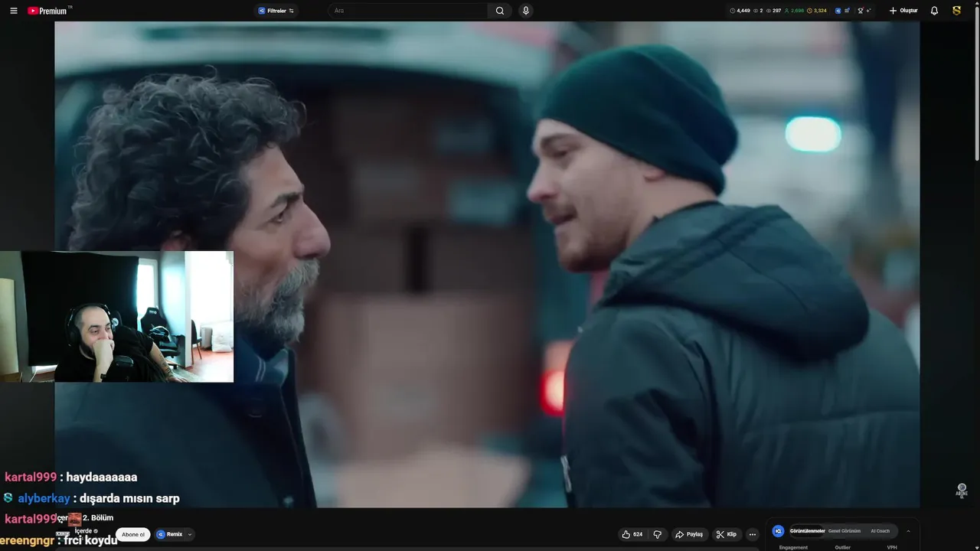Switch to the AI Coach tab
980x551 pixels.
pos(880,530)
